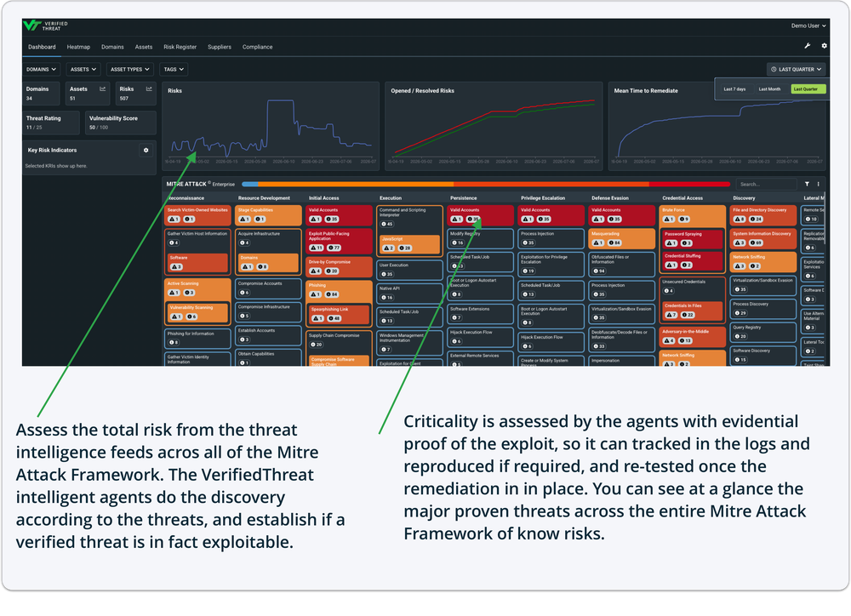Open the Mitre ATT&CK kebab menu

pos(819,184)
